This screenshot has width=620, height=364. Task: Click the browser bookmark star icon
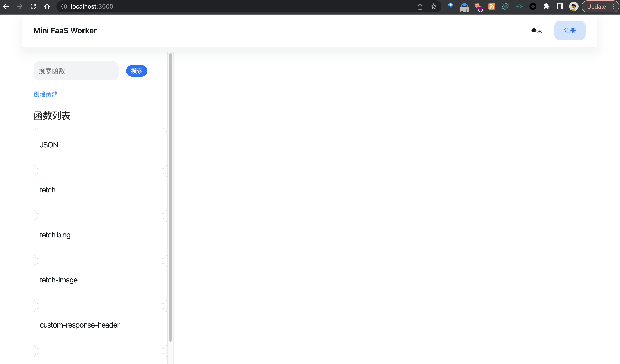click(x=433, y=6)
